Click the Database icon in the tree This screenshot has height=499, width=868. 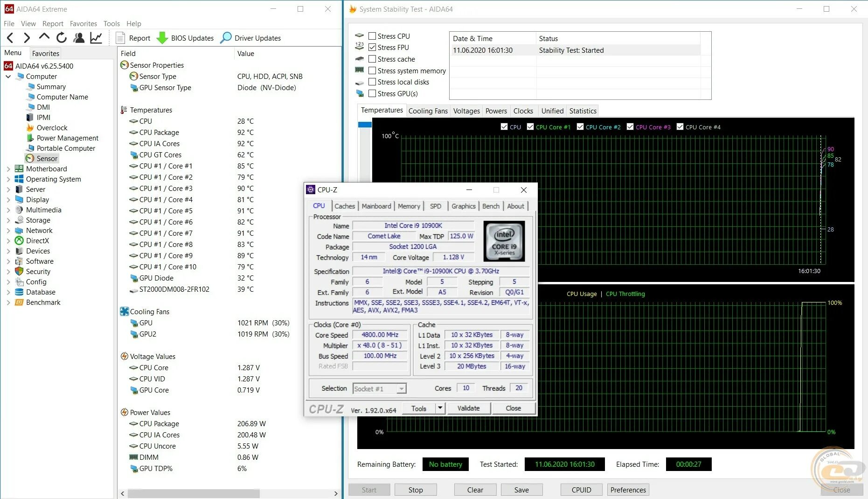pyautogui.click(x=19, y=292)
